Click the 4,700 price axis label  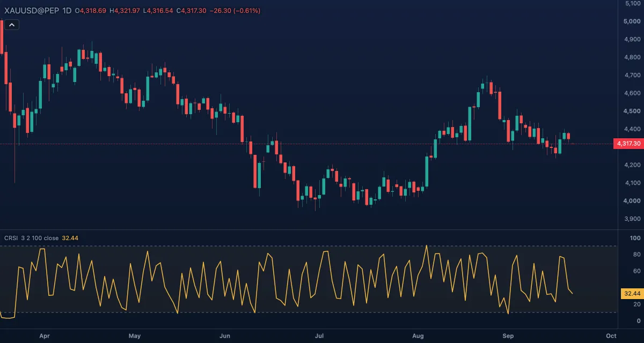[x=632, y=75]
